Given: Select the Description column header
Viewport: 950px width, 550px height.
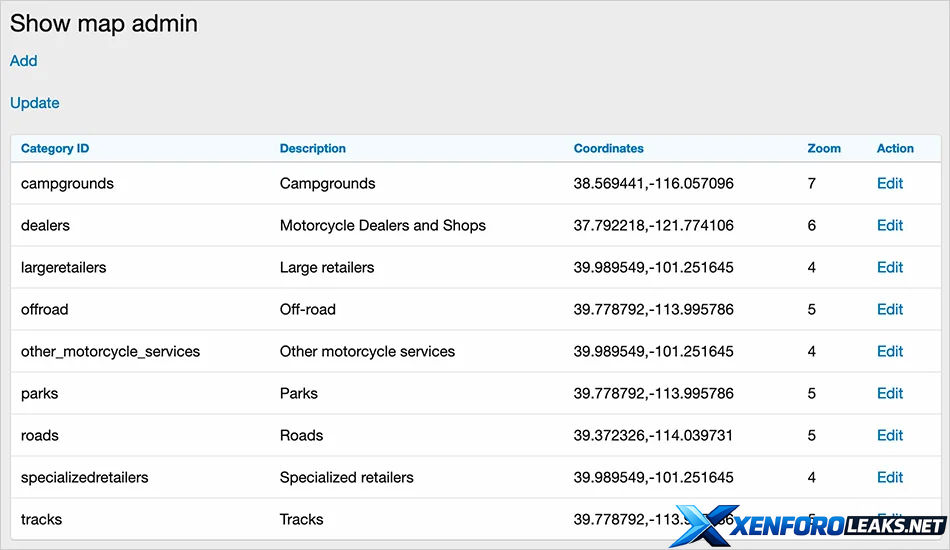Looking at the screenshot, I should [312, 148].
